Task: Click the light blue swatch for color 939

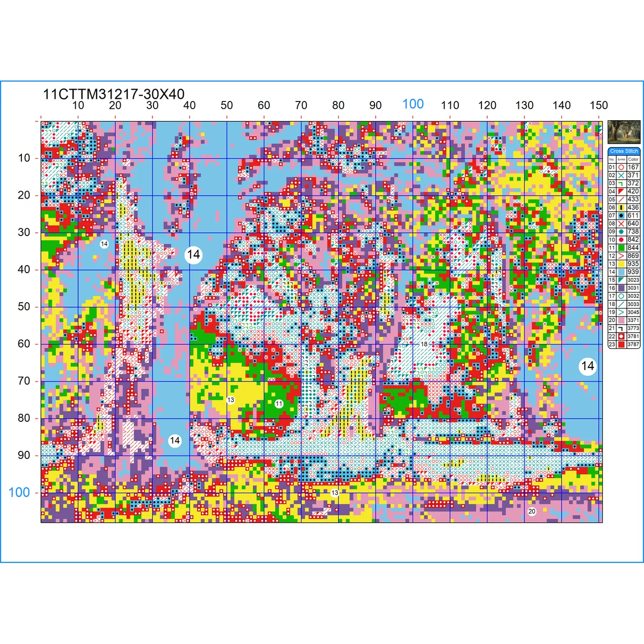Action: tap(621, 272)
